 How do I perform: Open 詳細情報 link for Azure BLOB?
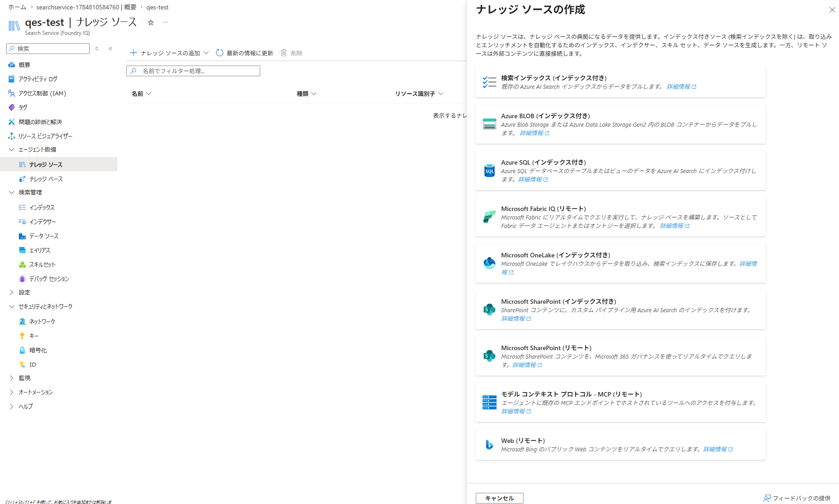tap(535, 133)
